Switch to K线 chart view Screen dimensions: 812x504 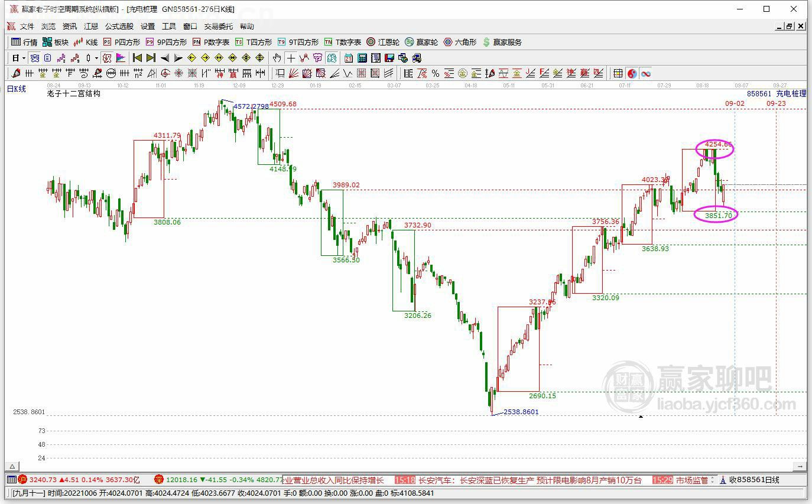(85, 42)
